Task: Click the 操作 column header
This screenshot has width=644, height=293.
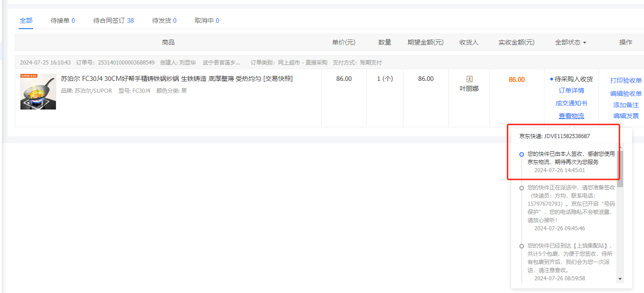Action: [x=626, y=42]
